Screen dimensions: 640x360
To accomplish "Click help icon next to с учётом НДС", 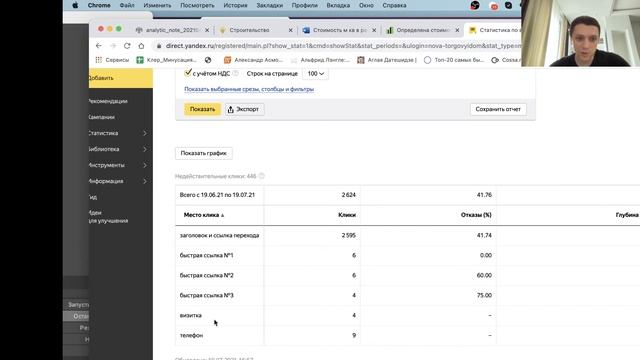I will (236, 73).
